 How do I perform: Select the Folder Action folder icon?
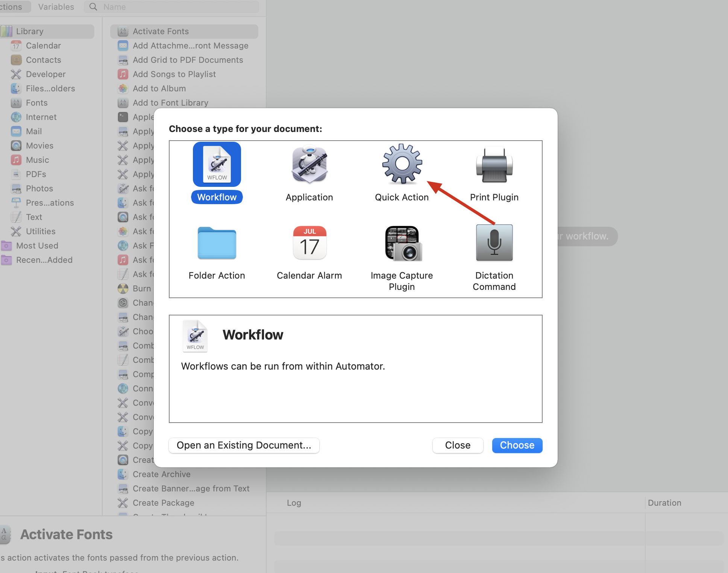click(217, 243)
